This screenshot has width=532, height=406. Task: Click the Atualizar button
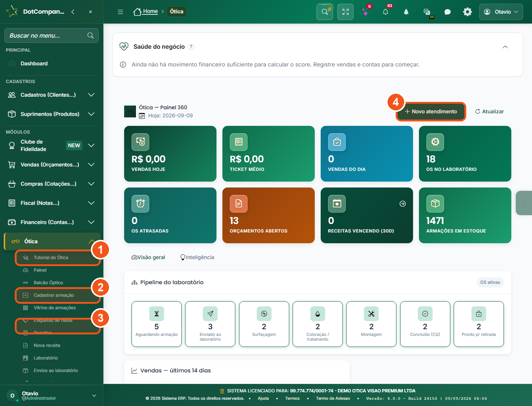[x=489, y=111]
